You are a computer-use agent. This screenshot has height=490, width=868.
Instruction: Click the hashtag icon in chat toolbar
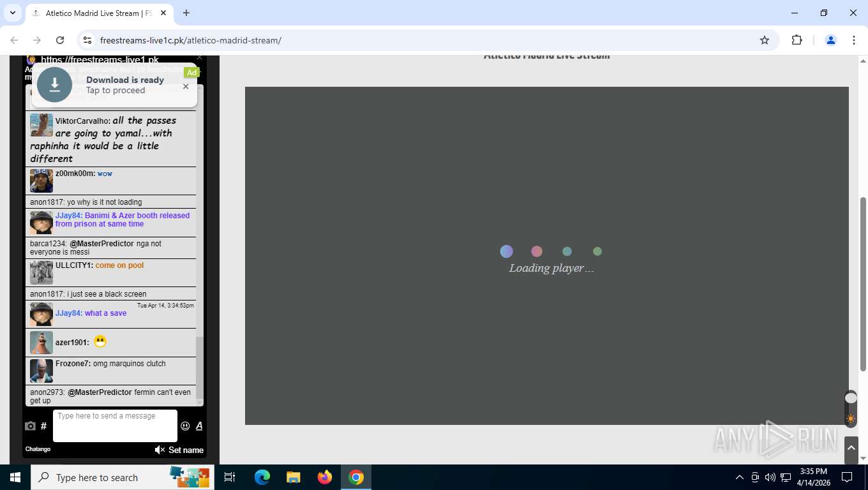43,426
